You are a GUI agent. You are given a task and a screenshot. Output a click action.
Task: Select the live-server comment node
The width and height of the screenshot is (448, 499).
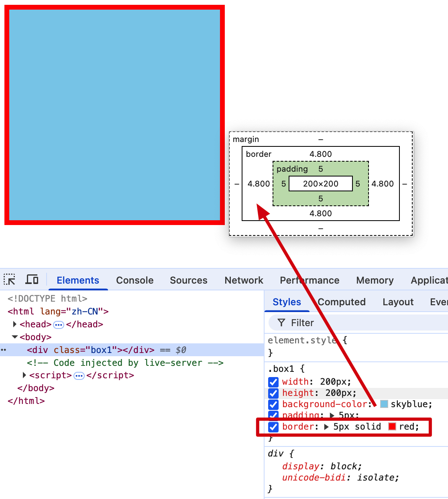coord(125,363)
